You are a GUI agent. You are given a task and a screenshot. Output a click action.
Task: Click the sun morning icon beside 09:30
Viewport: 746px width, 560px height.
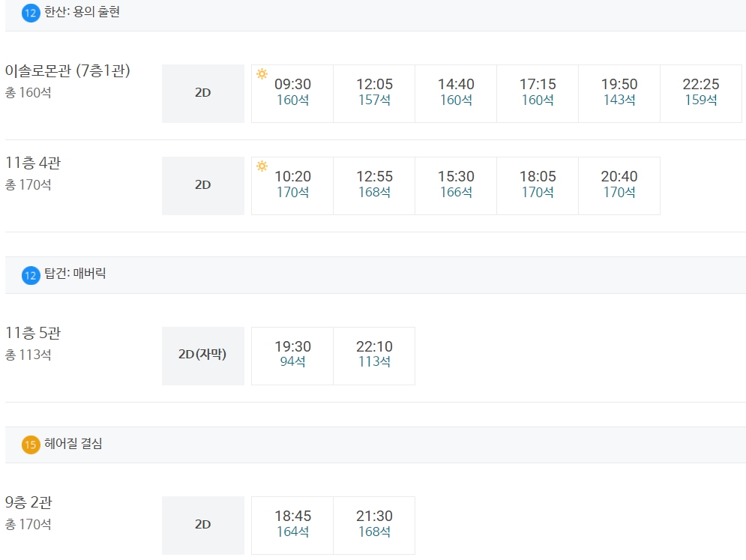coord(262,73)
